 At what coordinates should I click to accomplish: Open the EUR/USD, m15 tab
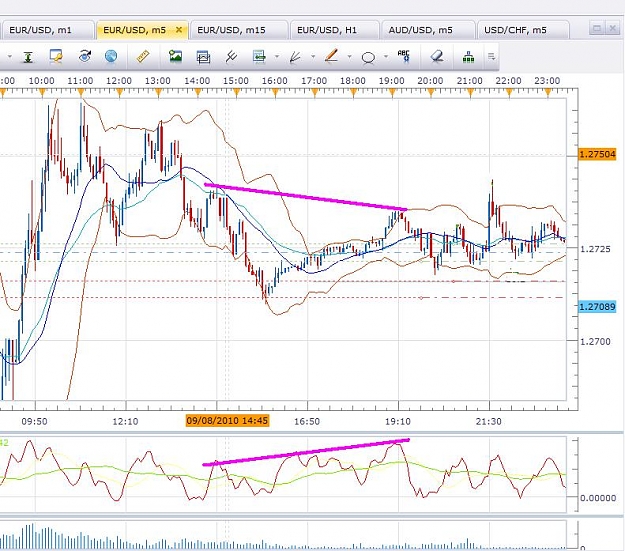[x=239, y=30]
